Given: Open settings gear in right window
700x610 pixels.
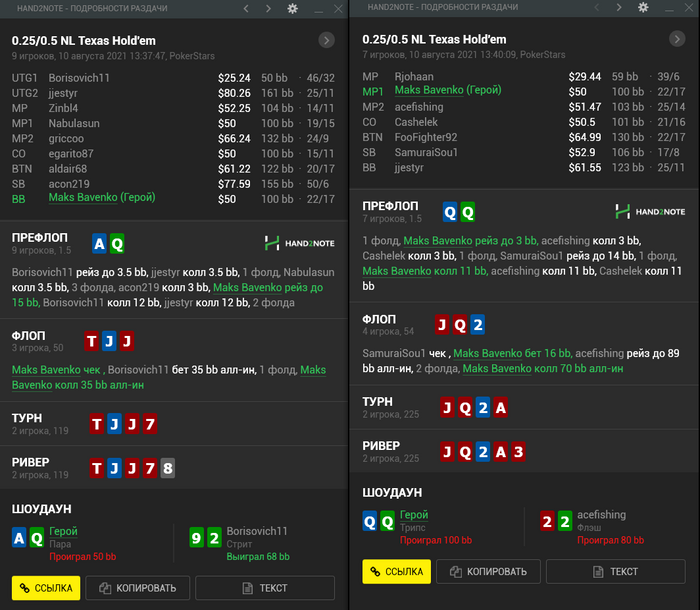Looking at the screenshot, I should click(x=643, y=7).
